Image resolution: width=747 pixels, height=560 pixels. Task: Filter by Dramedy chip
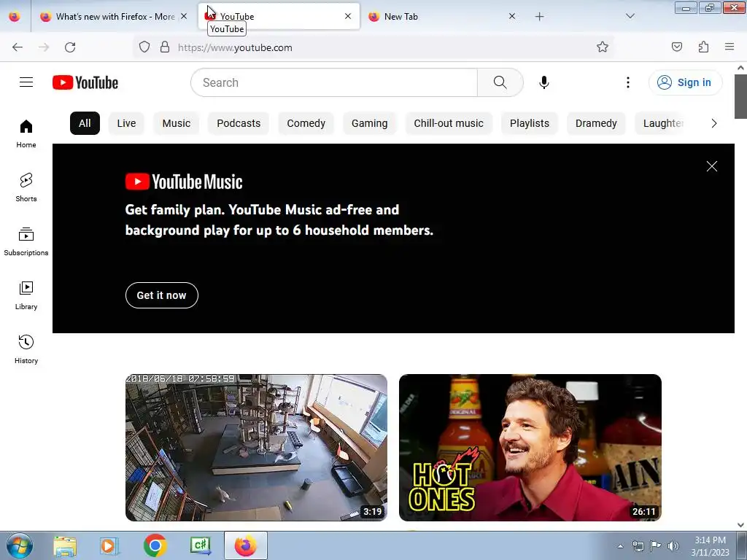pyautogui.click(x=596, y=123)
